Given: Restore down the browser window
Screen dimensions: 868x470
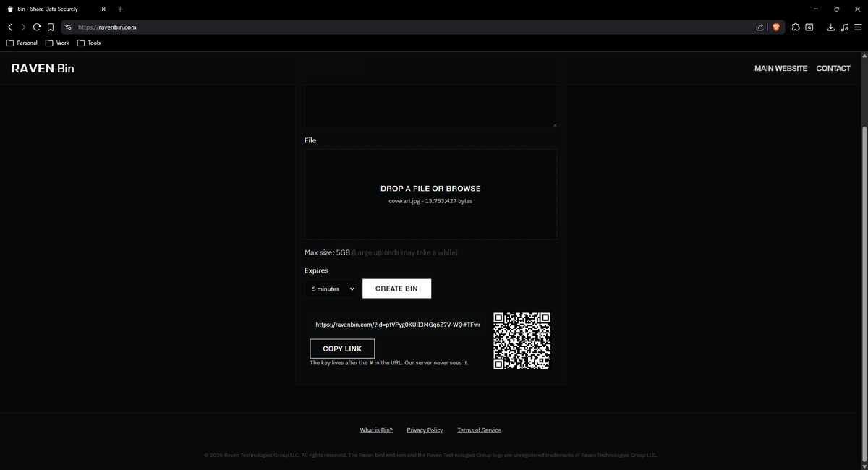Looking at the screenshot, I should 837,9.
